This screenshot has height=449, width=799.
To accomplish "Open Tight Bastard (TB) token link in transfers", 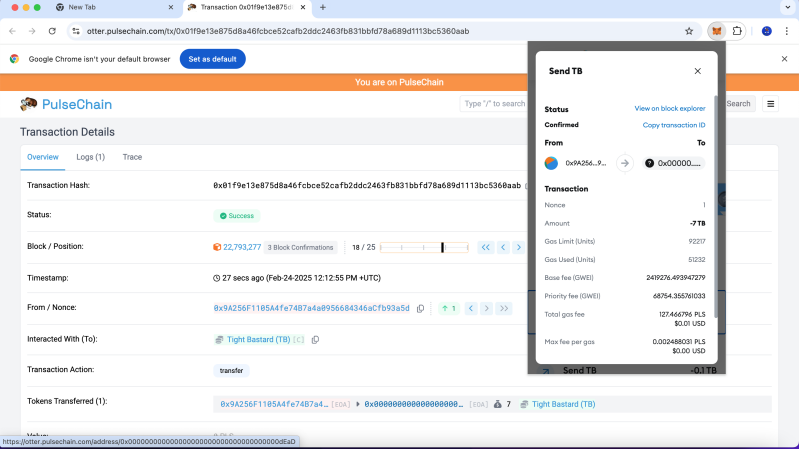I will [563, 404].
